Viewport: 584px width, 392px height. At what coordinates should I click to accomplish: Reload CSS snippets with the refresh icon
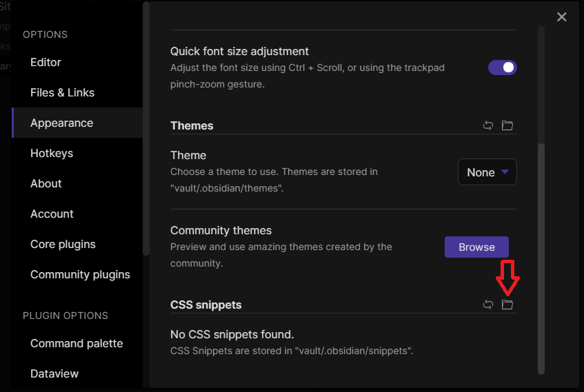coord(488,305)
